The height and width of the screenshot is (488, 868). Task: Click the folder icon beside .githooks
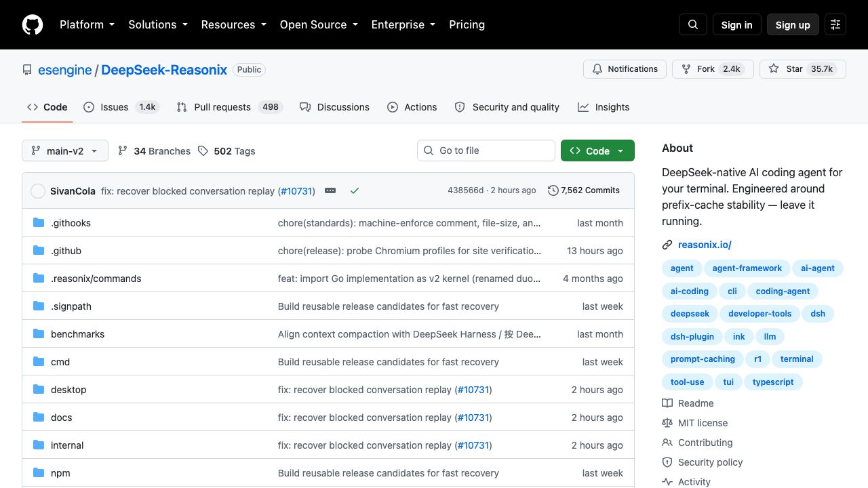[x=39, y=222]
